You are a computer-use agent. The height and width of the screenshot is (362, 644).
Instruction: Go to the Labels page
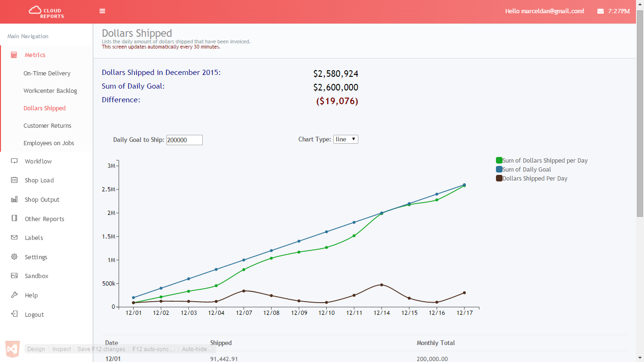(x=34, y=238)
